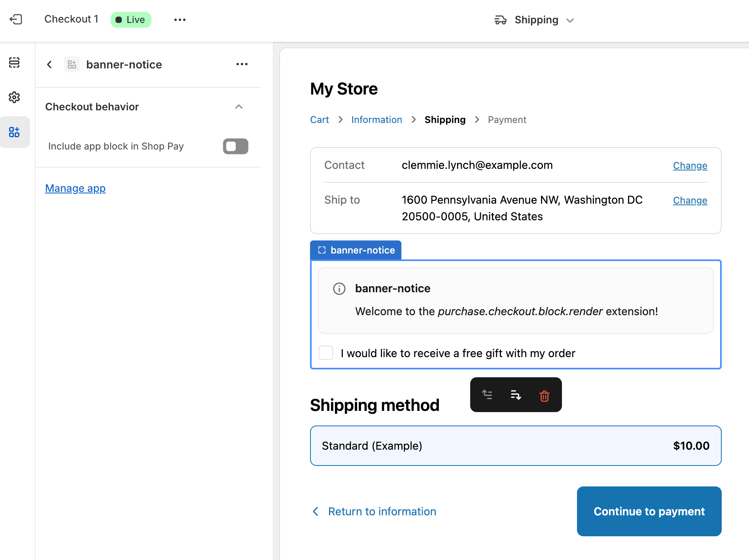749x560 pixels.
Task: Check the free gift checkbox
Action: click(x=326, y=353)
